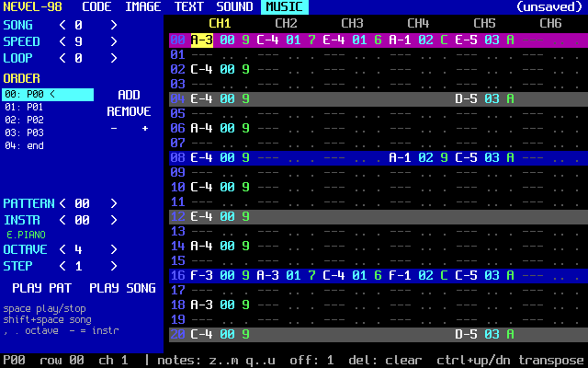Select previous INSTR with left arrow
588x368 pixels.
tap(62, 220)
